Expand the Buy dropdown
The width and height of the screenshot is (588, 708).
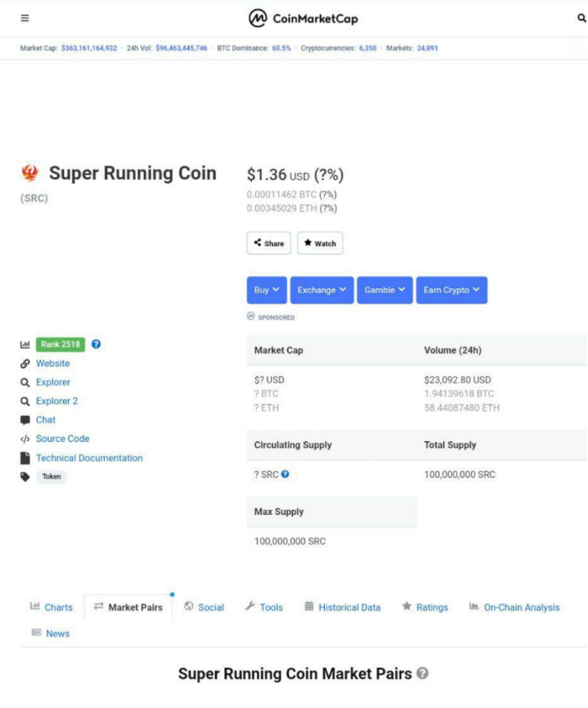point(267,290)
